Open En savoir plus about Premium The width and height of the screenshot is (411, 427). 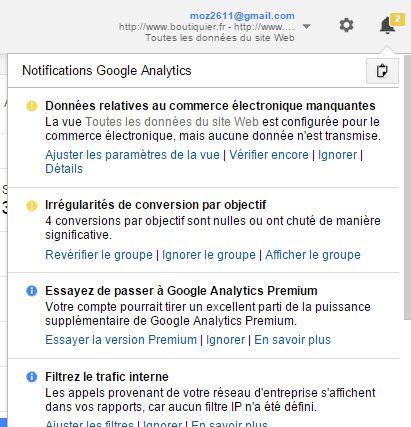(x=293, y=340)
